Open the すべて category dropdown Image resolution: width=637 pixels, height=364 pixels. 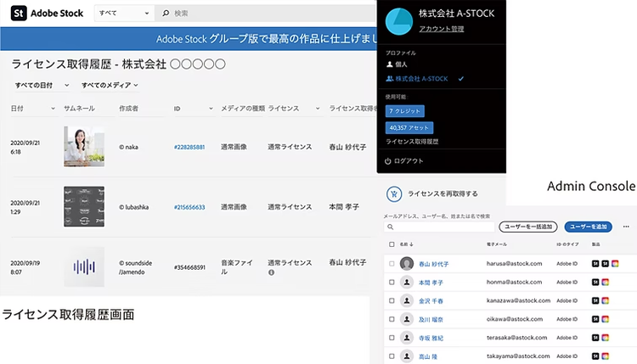(122, 14)
